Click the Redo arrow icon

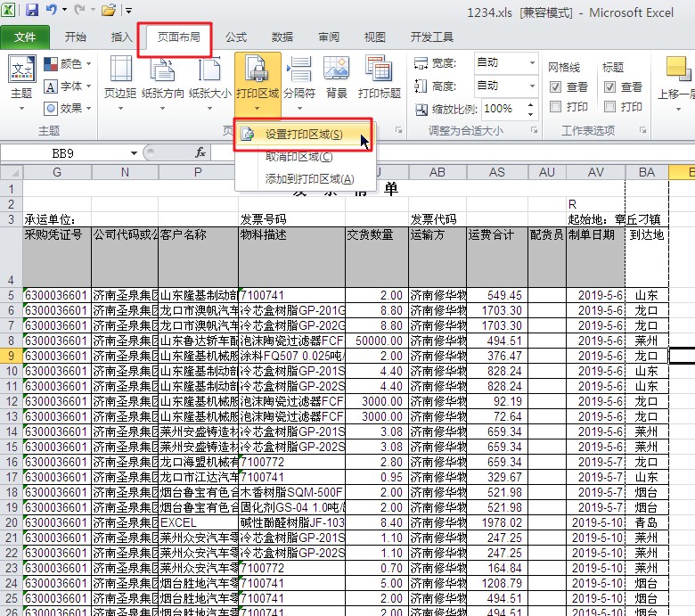click(x=79, y=9)
